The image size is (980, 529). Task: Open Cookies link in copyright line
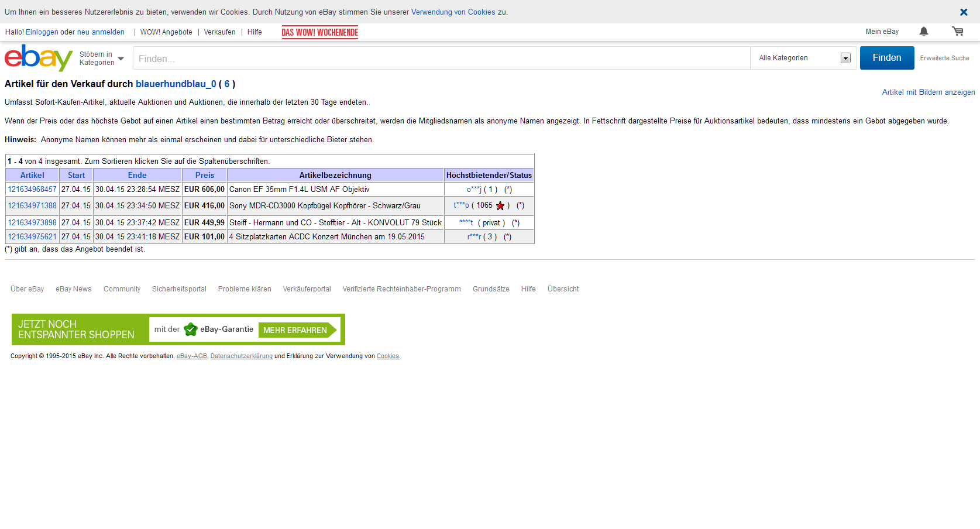tap(388, 356)
